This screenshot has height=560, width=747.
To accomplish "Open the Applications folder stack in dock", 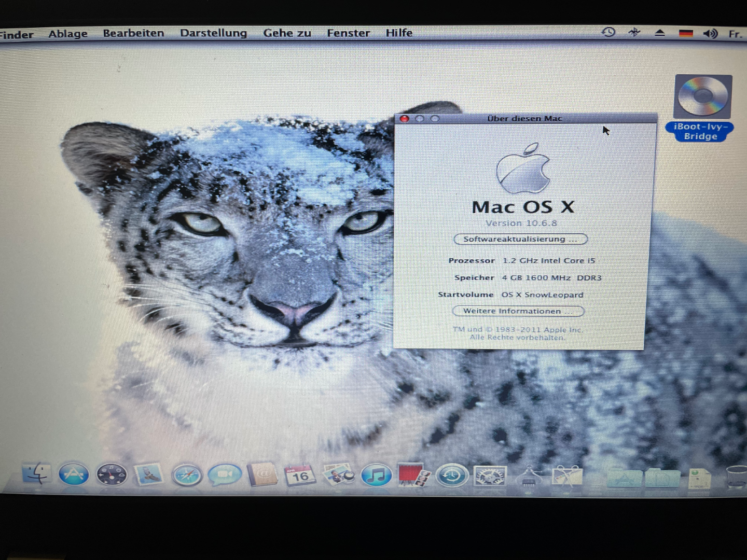I will (625, 477).
